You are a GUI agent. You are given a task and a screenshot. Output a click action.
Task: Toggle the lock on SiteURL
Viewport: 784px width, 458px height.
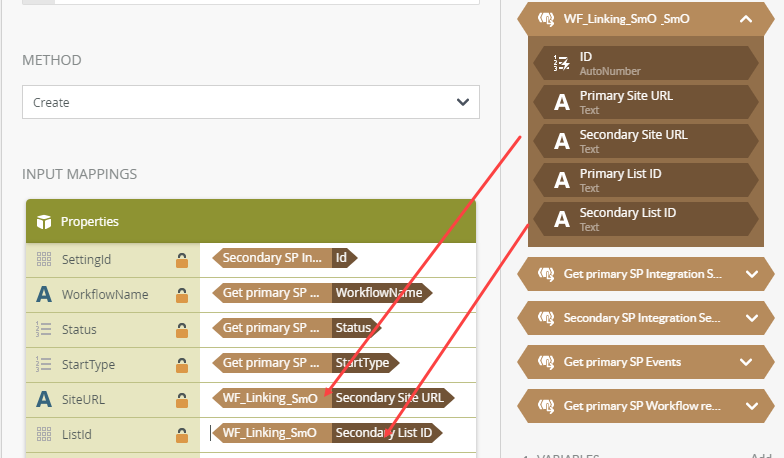point(182,400)
